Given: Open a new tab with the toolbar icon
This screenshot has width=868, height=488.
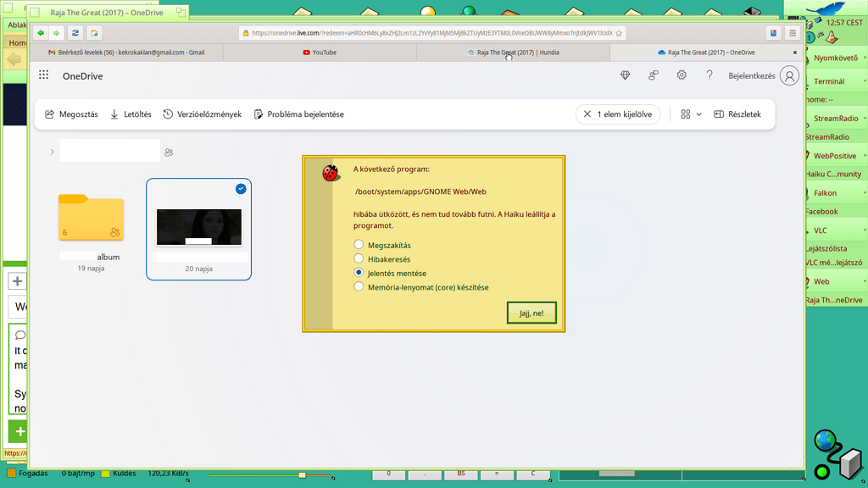Looking at the screenshot, I should click(x=94, y=33).
